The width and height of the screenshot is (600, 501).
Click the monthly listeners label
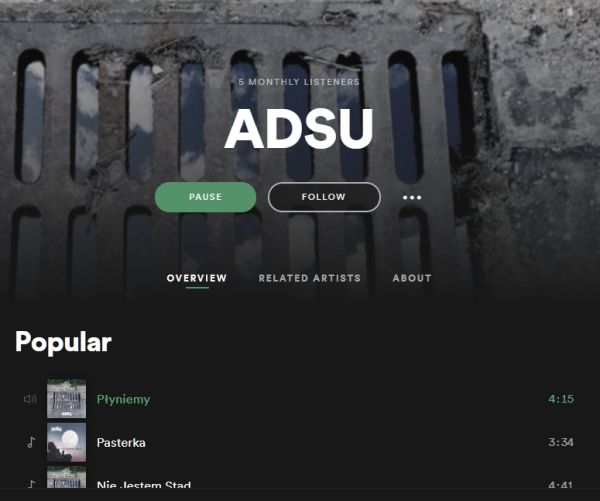(299, 82)
